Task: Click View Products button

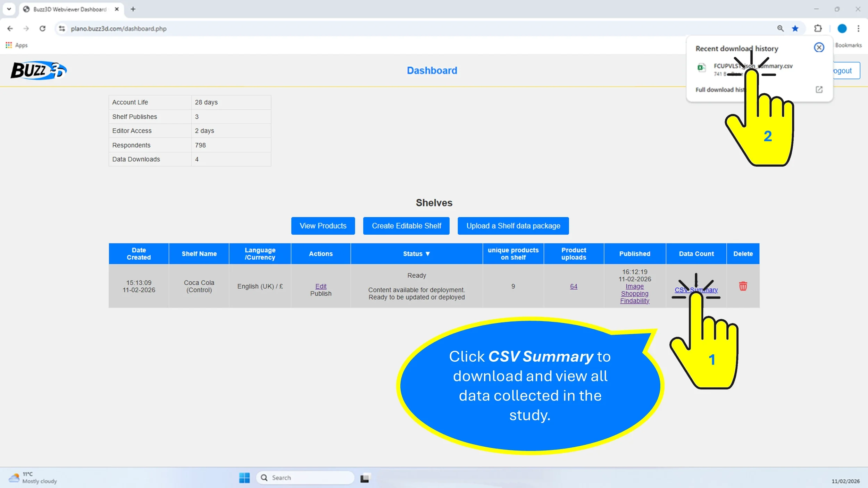Action: 323,226
